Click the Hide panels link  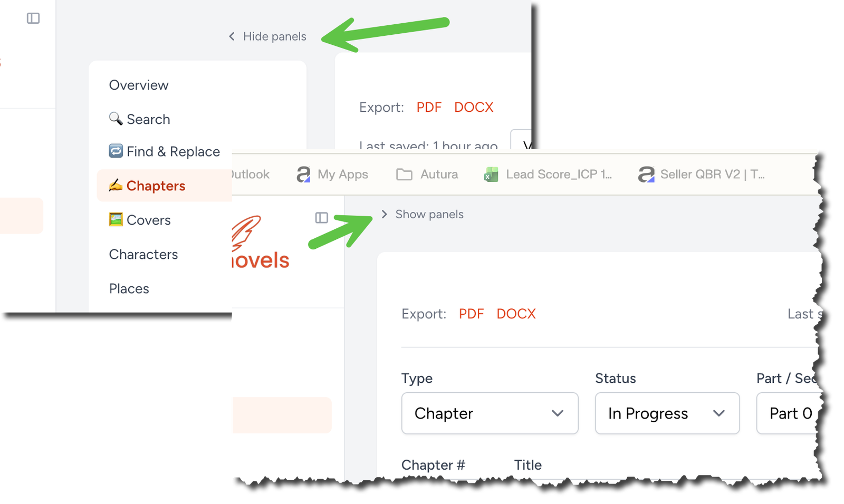(274, 36)
